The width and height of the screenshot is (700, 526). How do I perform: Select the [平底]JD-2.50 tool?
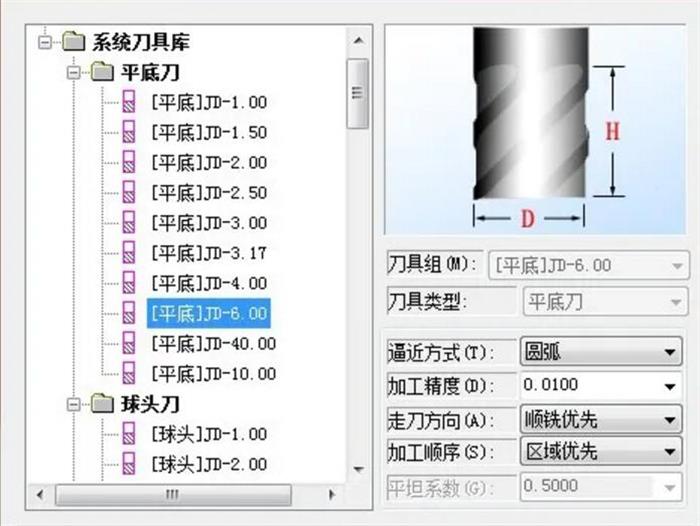point(209,193)
